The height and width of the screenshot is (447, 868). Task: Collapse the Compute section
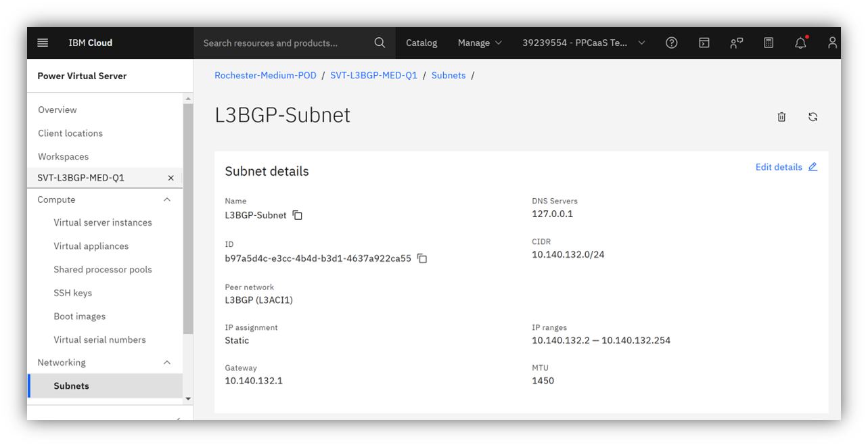pos(166,199)
